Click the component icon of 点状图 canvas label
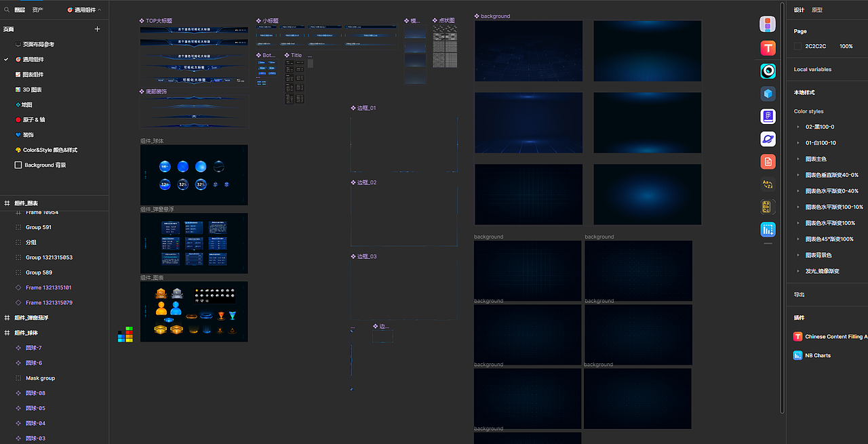 point(435,20)
